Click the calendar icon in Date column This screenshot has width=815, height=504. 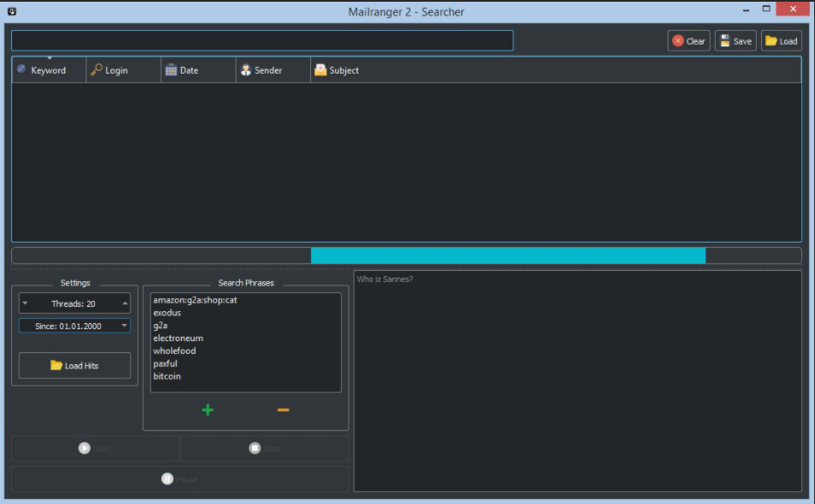pos(171,70)
